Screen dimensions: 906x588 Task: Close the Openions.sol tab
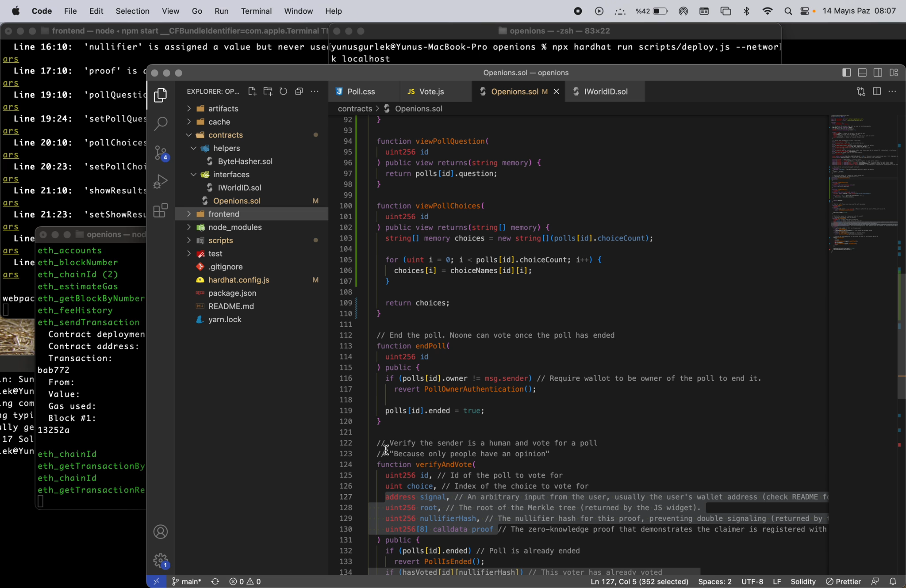(557, 92)
